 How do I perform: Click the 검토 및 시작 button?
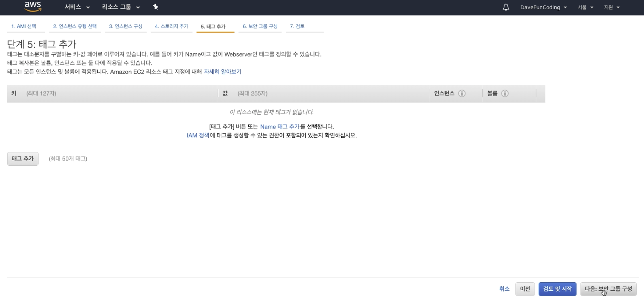click(x=557, y=289)
